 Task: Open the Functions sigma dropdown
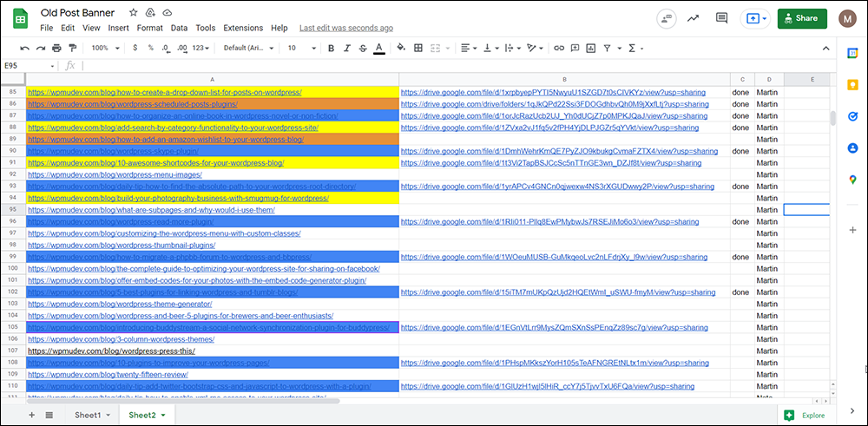click(635, 48)
